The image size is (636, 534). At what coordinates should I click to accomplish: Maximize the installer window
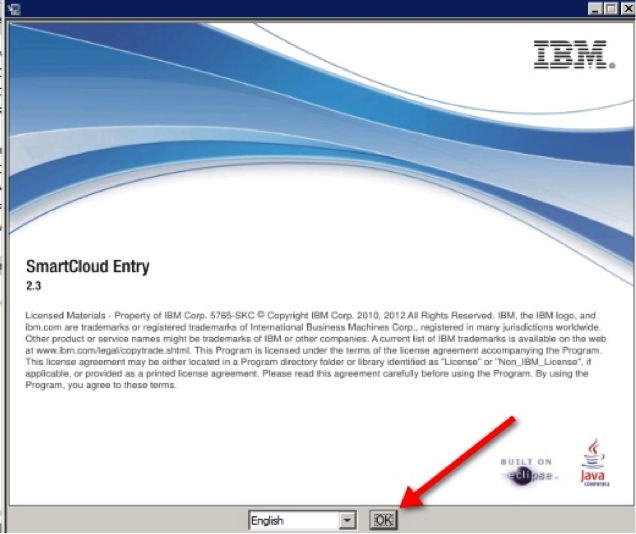pyautogui.click(x=610, y=9)
